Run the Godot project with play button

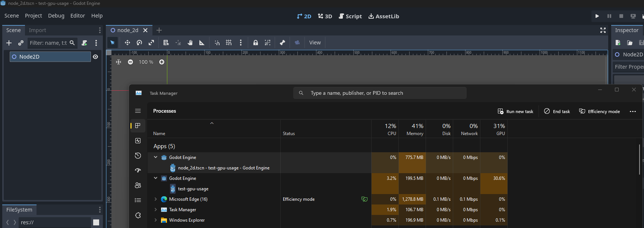(597, 16)
